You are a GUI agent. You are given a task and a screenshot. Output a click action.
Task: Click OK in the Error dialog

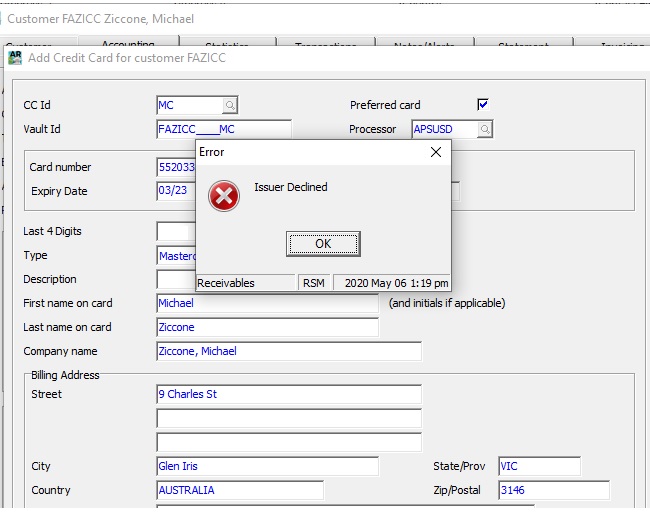click(x=323, y=243)
